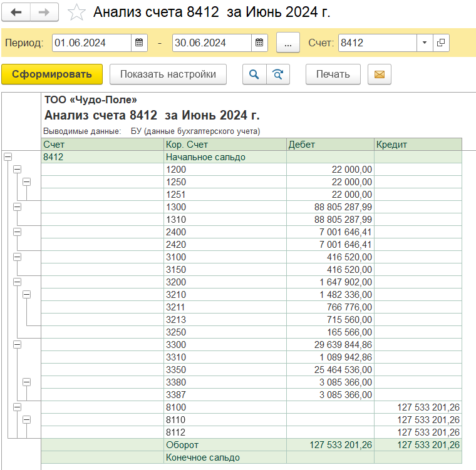Collapse the 3210 subaccount group
476x470 pixels.
coord(26,295)
